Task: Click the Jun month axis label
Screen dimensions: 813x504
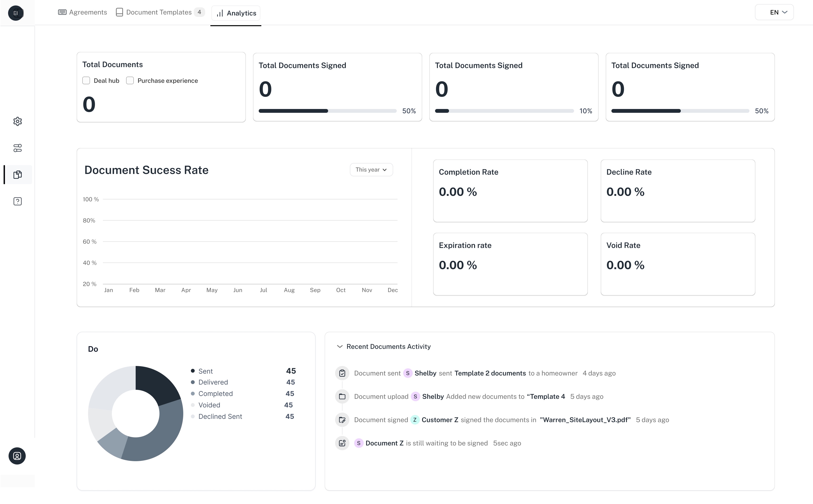Action: pyautogui.click(x=238, y=290)
